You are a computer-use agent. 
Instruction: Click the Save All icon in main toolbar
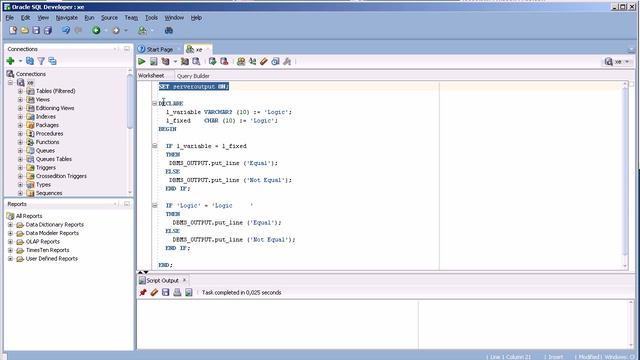click(48, 30)
